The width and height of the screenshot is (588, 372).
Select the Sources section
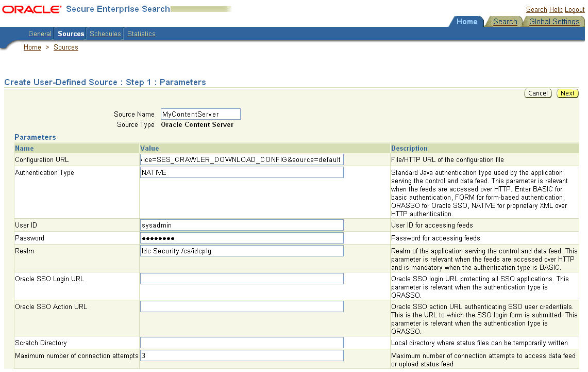71,34
